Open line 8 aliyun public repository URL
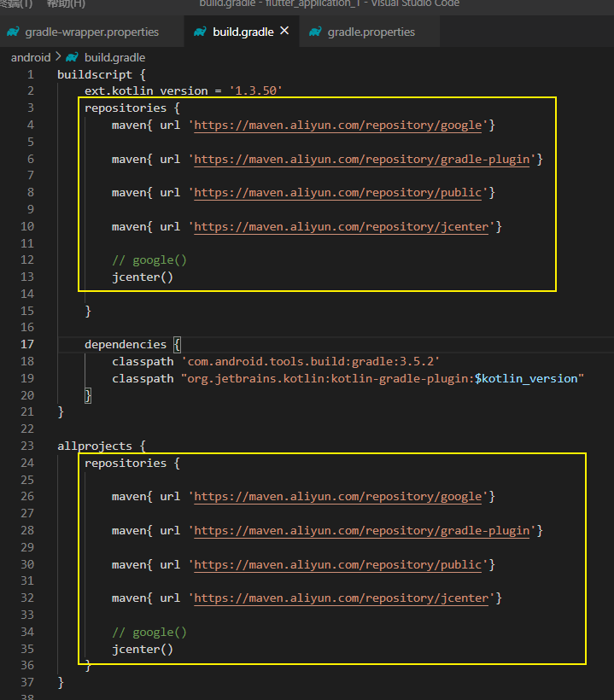Image resolution: width=614 pixels, height=700 pixels. tap(337, 192)
